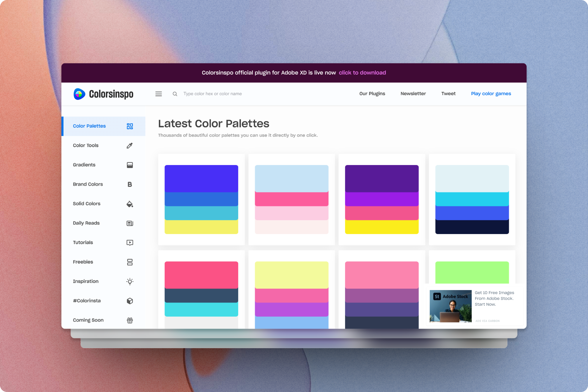
Task: Select the Inspiration lightbulb icon
Action: [x=130, y=281]
